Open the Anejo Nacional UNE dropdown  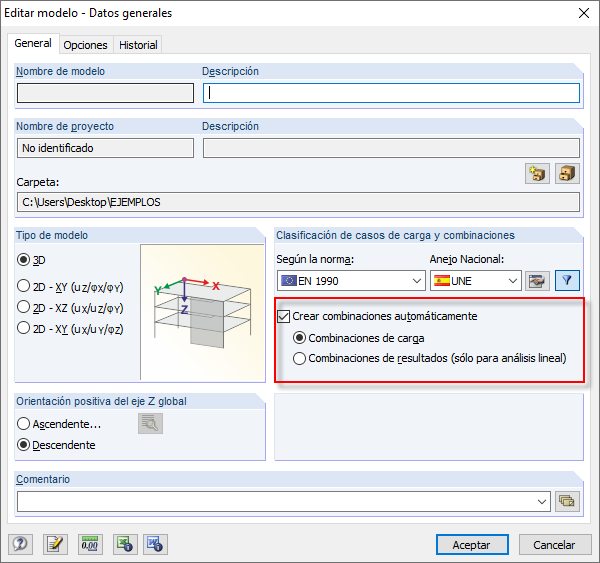click(476, 281)
